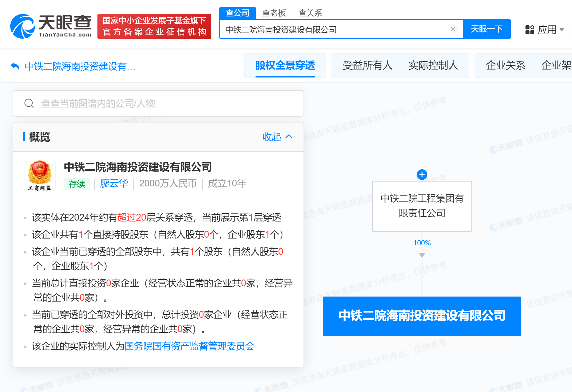Click the 概览 section heading
Screen dimensions: 572x392
click(40, 137)
